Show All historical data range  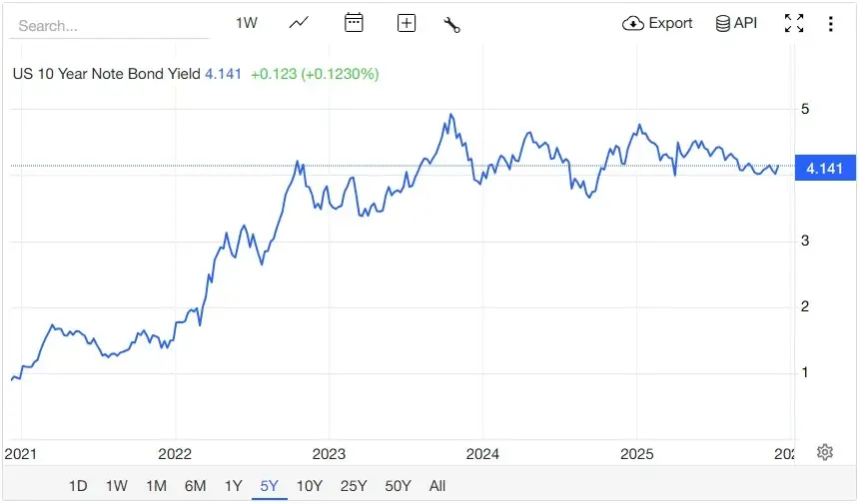tap(437, 486)
